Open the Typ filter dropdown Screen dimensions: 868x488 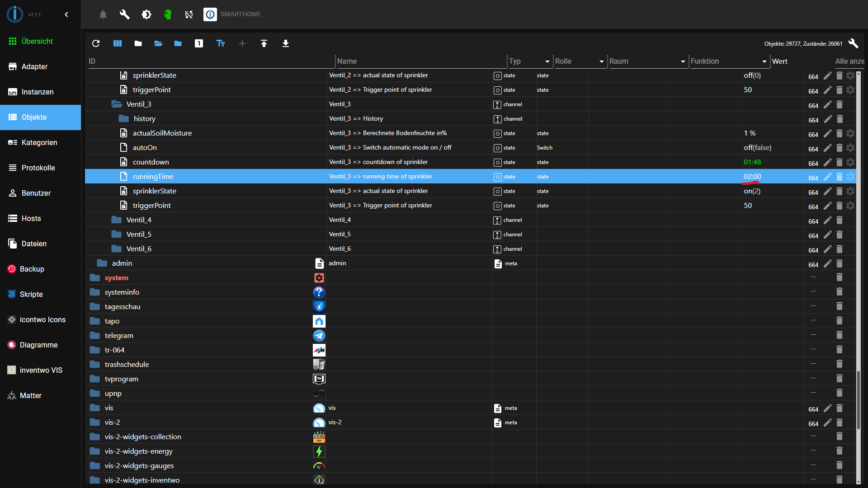click(547, 61)
